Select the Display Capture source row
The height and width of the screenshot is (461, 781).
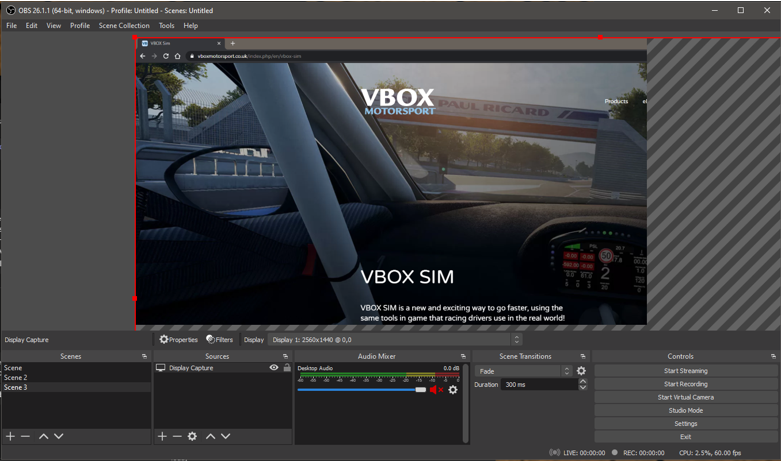223,368
